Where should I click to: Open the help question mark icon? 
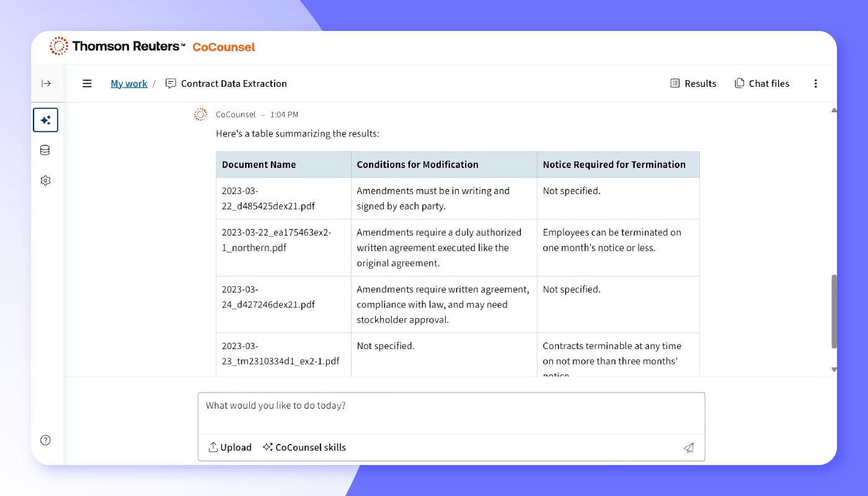pyautogui.click(x=45, y=440)
